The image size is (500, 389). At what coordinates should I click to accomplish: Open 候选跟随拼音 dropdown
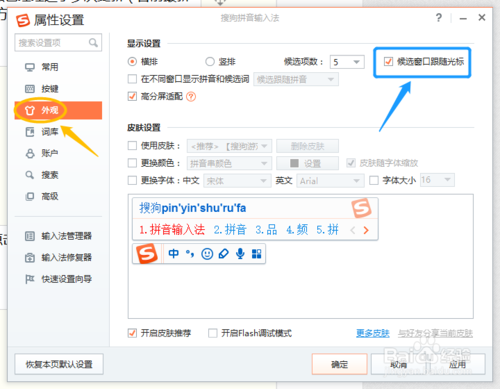296,79
